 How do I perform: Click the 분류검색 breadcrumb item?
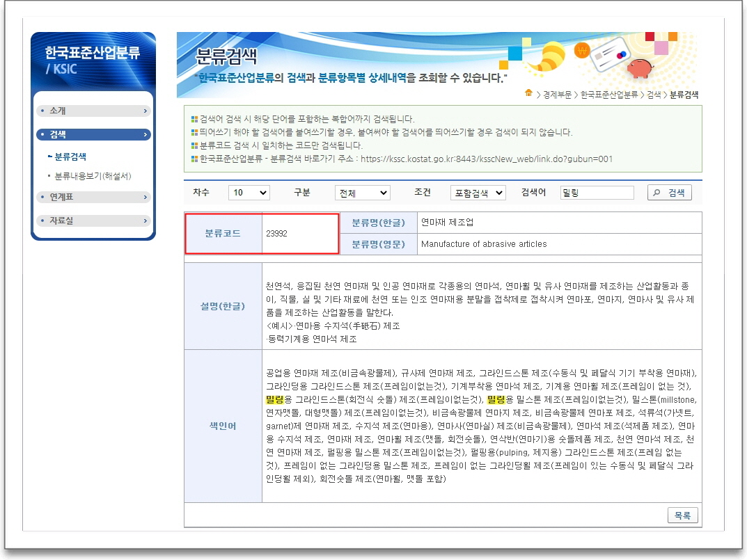pos(684,95)
